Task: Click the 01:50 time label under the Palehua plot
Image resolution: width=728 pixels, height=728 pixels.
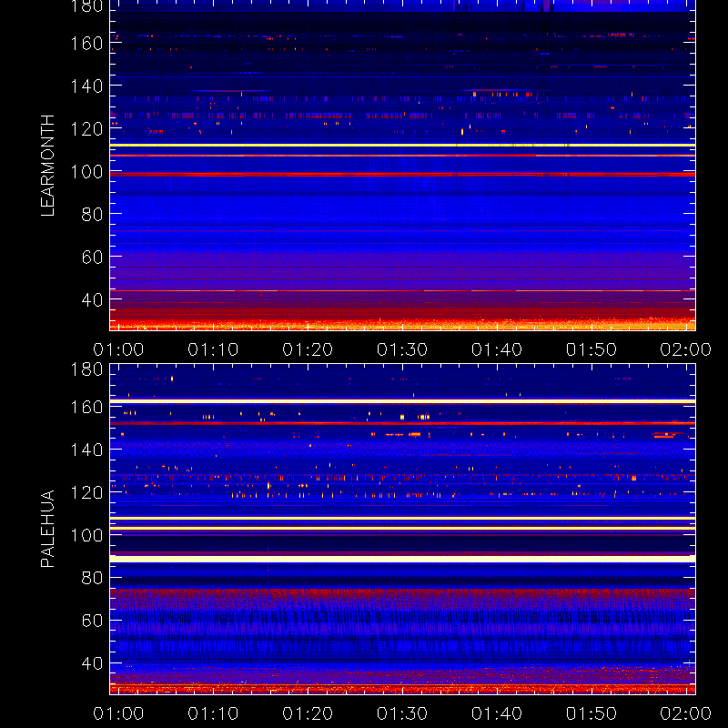Action: coord(591,713)
